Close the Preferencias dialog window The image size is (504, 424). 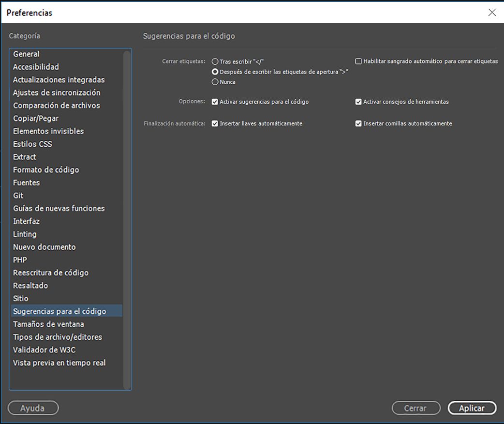pos(492,13)
